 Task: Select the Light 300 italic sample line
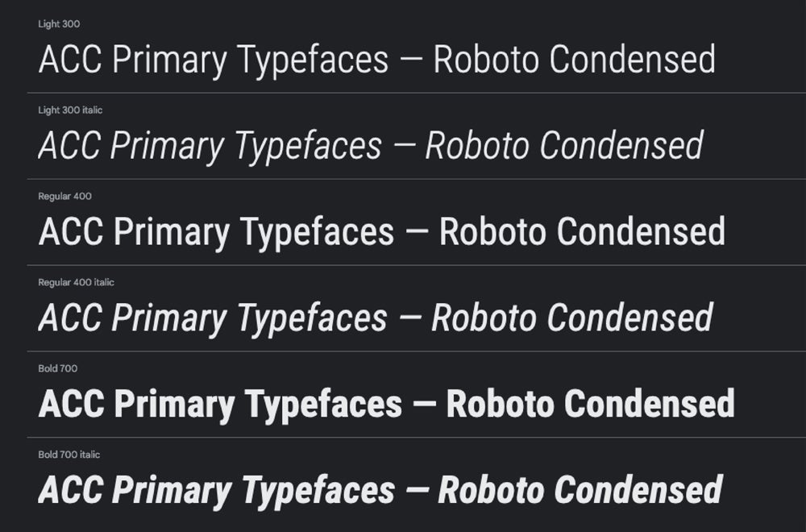371,146
